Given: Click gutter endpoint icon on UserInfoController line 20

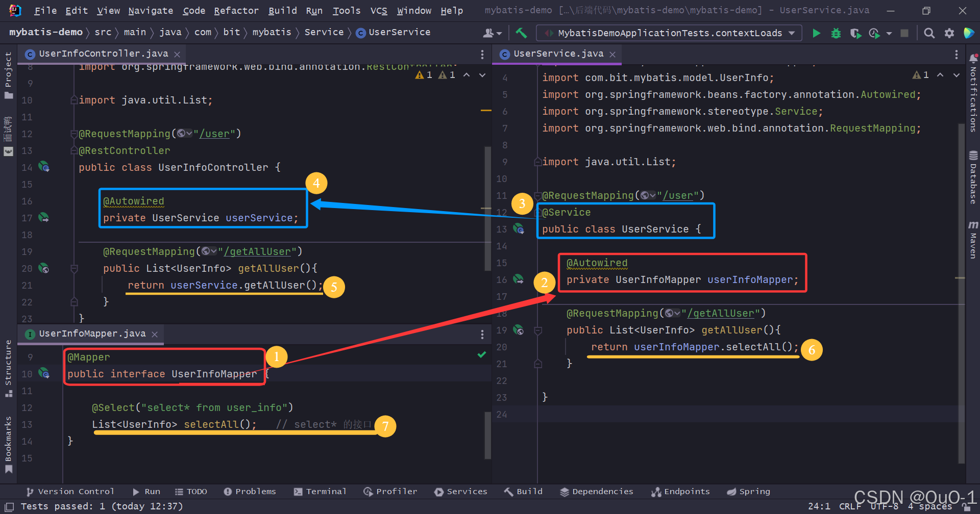Looking at the screenshot, I should point(44,268).
